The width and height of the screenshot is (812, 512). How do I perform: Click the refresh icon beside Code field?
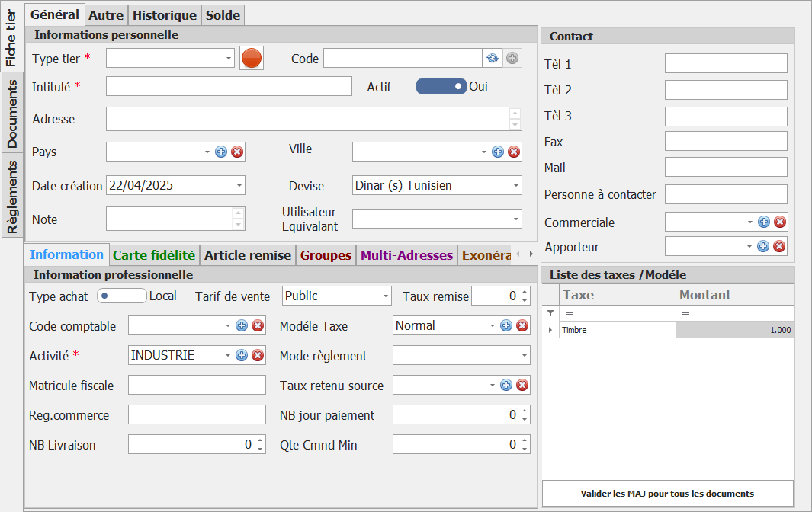[493, 58]
